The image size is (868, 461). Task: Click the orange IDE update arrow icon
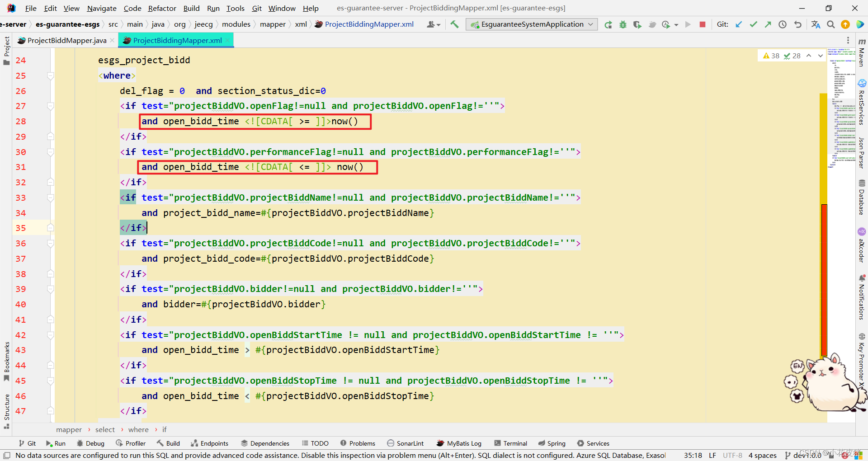click(845, 24)
